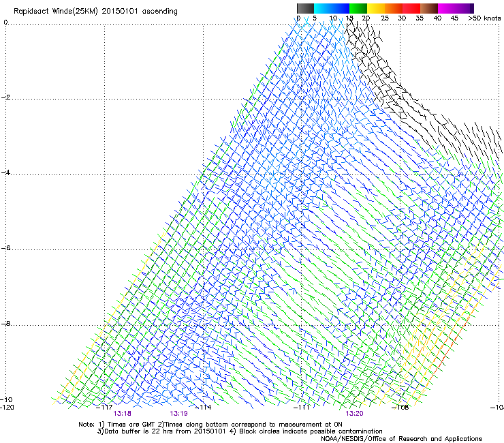Screen dimensions: 504x443
Task: Click the '-117' longitude axis label
Action: click(104, 408)
